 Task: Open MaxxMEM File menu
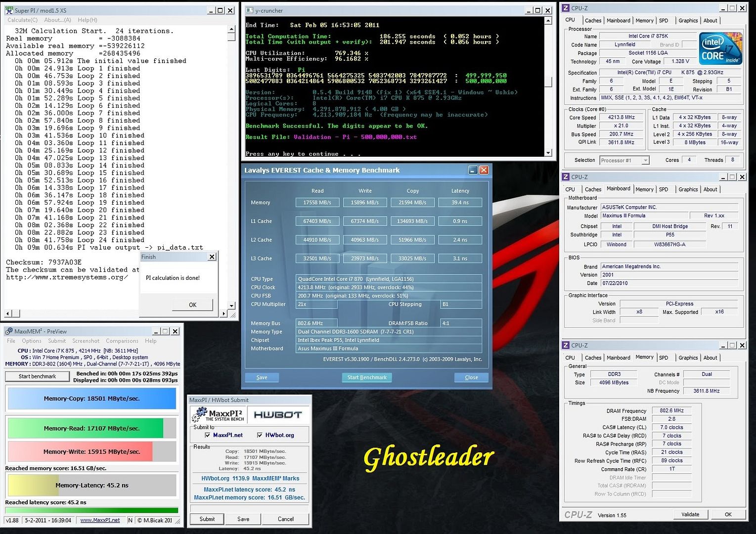tap(11, 341)
